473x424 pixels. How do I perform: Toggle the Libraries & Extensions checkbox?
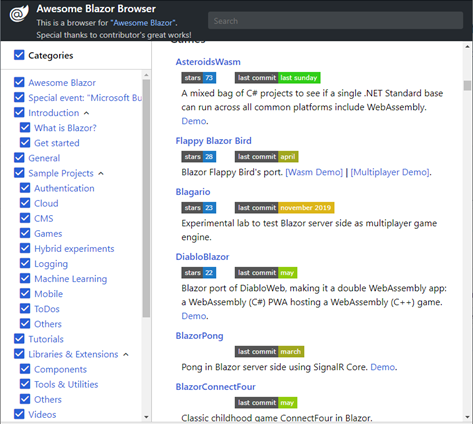[19, 354]
